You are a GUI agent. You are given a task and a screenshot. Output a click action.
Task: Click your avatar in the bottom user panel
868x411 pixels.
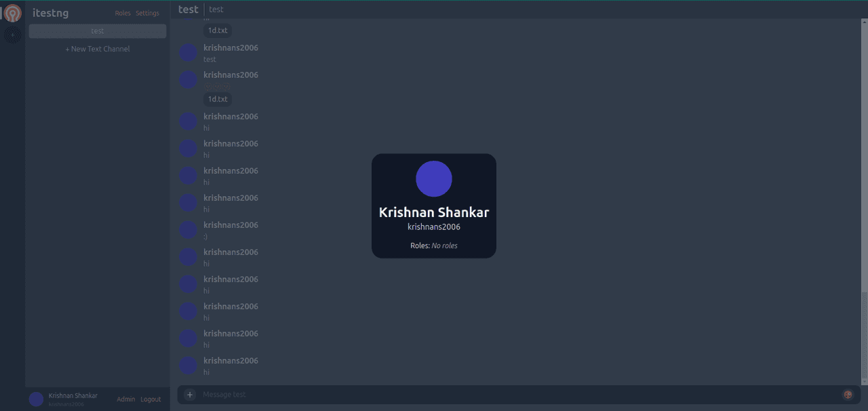[x=37, y=399]
